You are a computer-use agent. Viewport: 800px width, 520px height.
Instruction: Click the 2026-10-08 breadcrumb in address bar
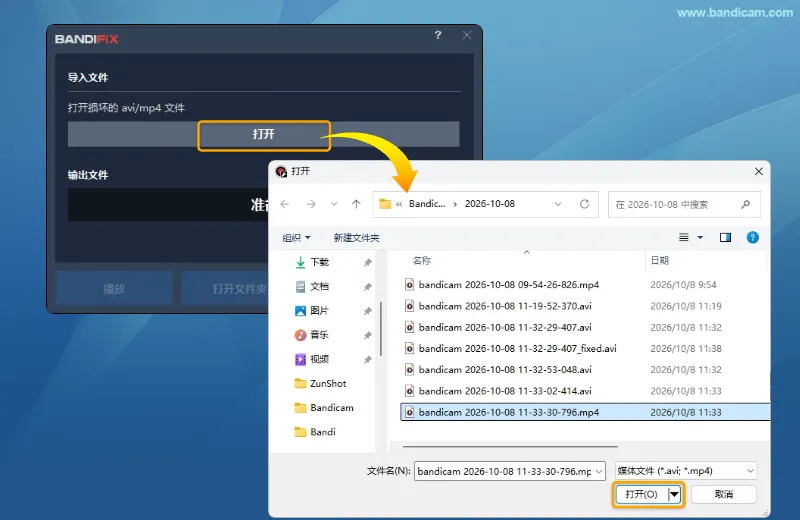pyautogui.click(x=490, y=204)
